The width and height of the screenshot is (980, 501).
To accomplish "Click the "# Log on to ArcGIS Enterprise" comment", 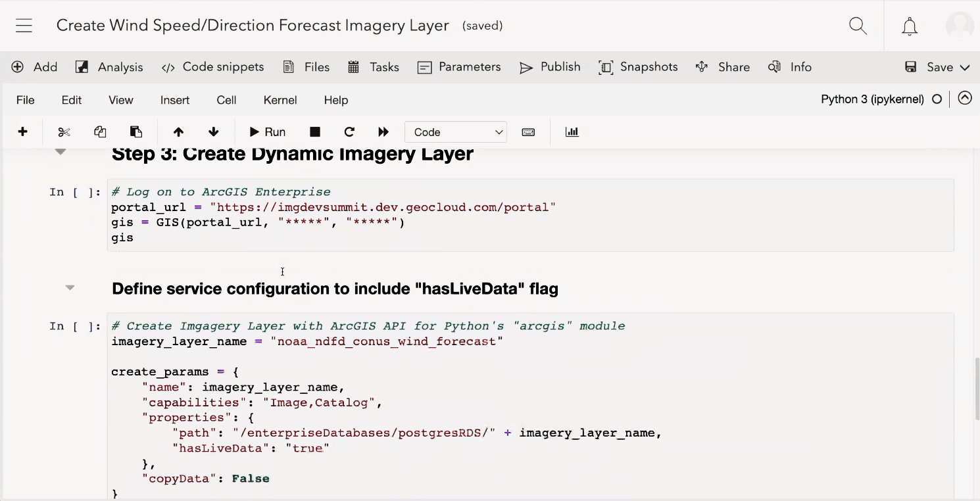I will (x=221, y=192).
